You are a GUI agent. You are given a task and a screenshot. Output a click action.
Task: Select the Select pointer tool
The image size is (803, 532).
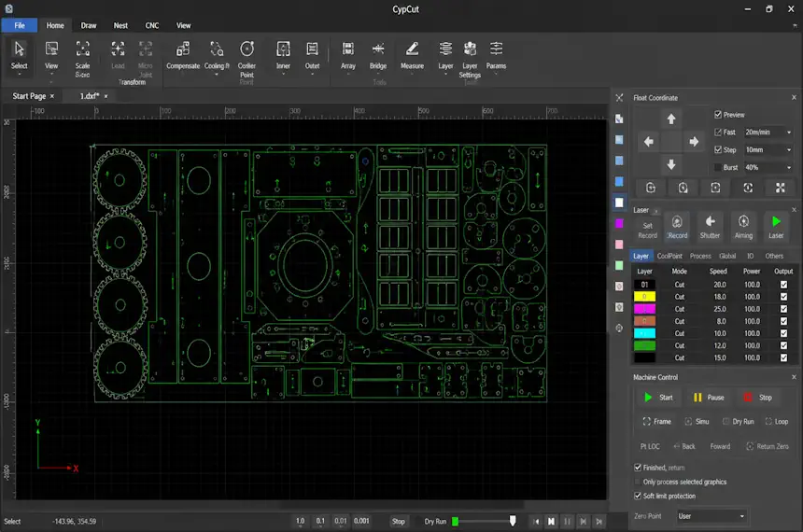pos(19,55)
